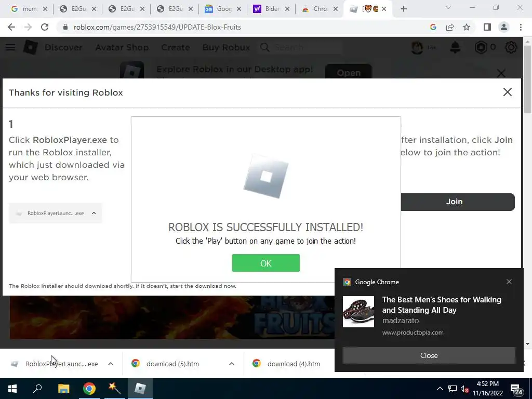Click Open for the Desktop app banner
532x399 pixels.
pyautogui.click(x=349, y=72)
